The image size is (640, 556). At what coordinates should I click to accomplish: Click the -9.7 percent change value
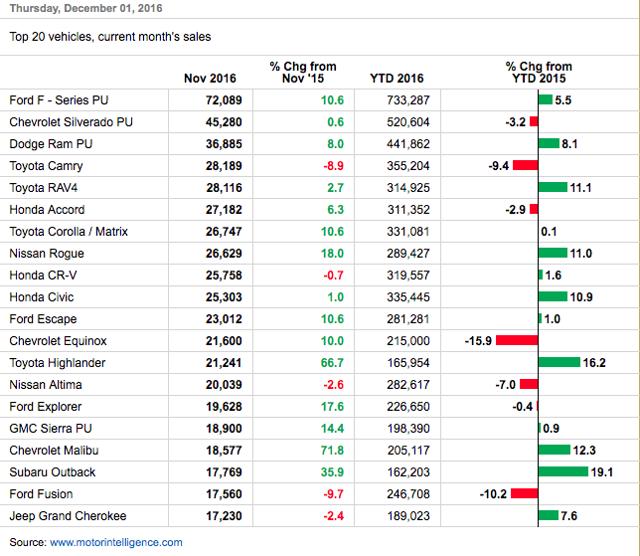333,494
